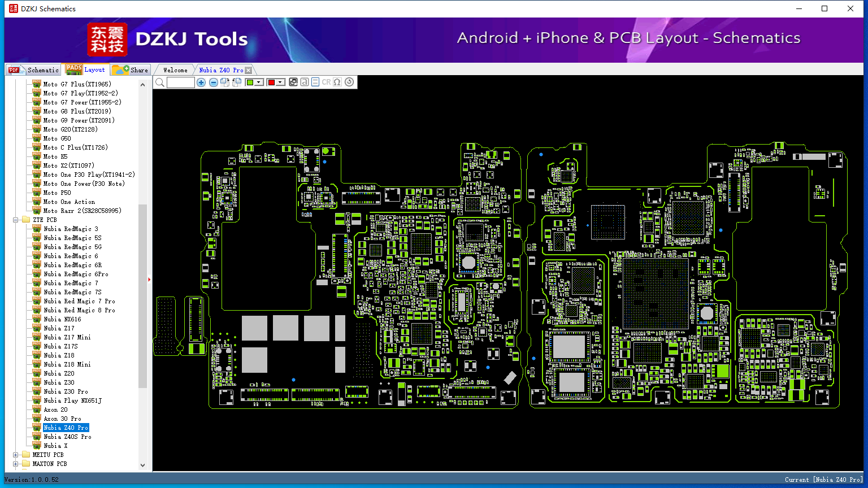The width and height of the screenshot is (868, 488).
Task: Click the tree panel vertical scrollbar thumb
Action: (142, 296)
